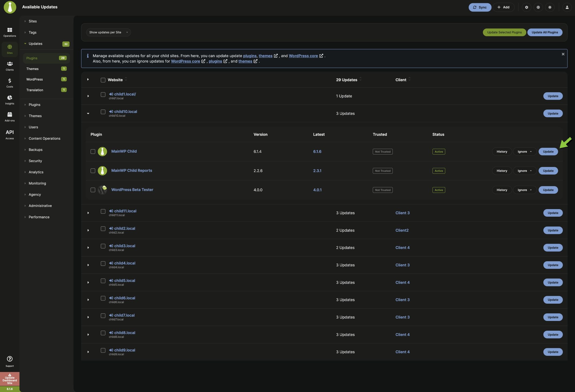Open the 'Show updates per Site' dropdown
This screenshot has width=575, height=392.
tap(108, 32)
